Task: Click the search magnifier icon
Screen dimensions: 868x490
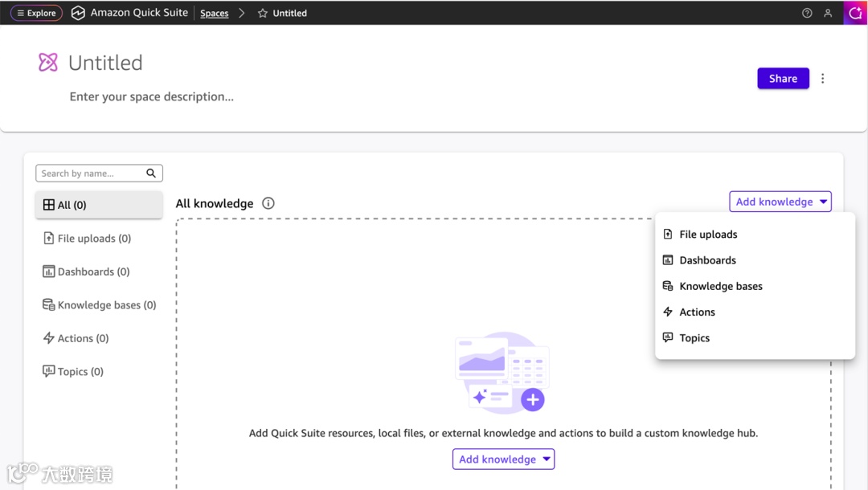Action: [151, 173]
